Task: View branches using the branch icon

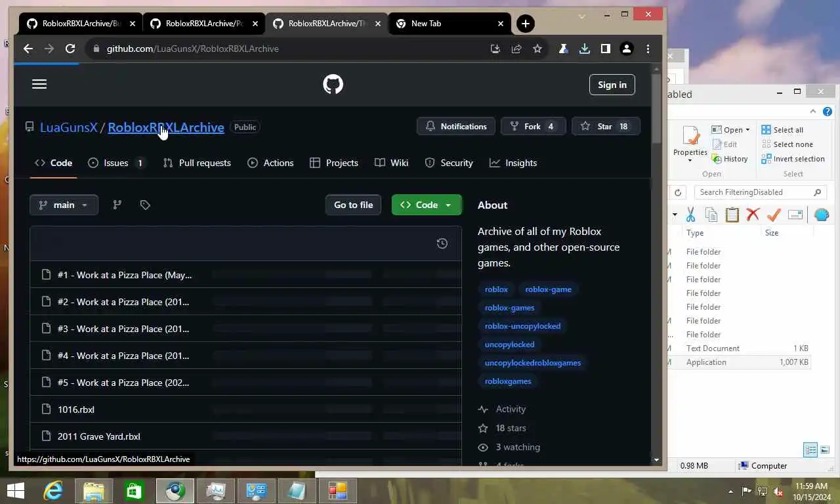Action: point(117,205)
